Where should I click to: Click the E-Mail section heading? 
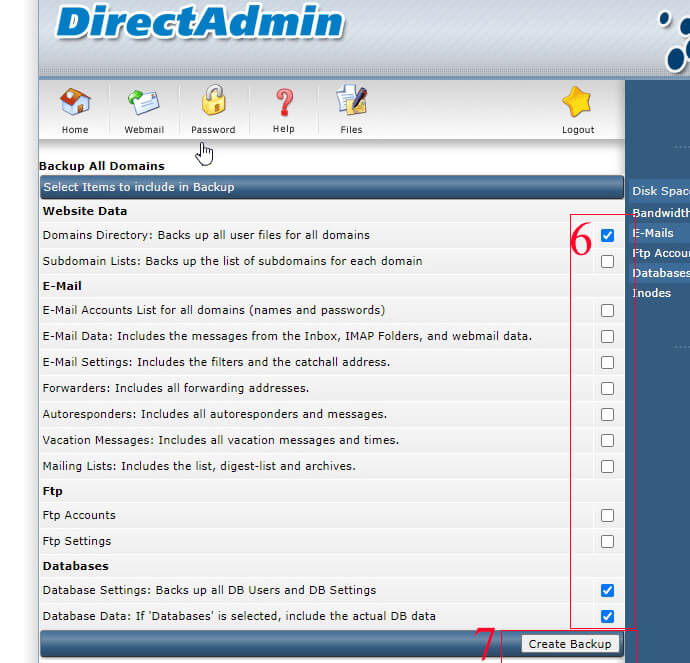tap(62, 286)
